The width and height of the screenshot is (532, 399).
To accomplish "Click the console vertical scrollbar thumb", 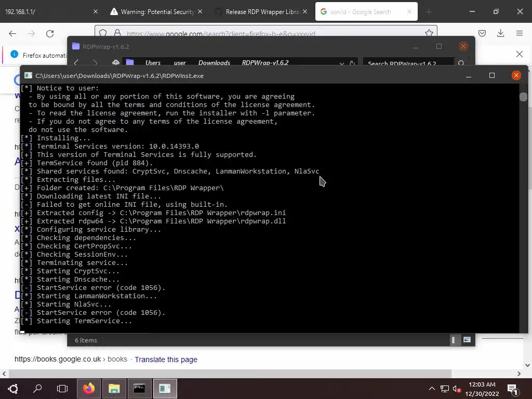I will (523, 97).
